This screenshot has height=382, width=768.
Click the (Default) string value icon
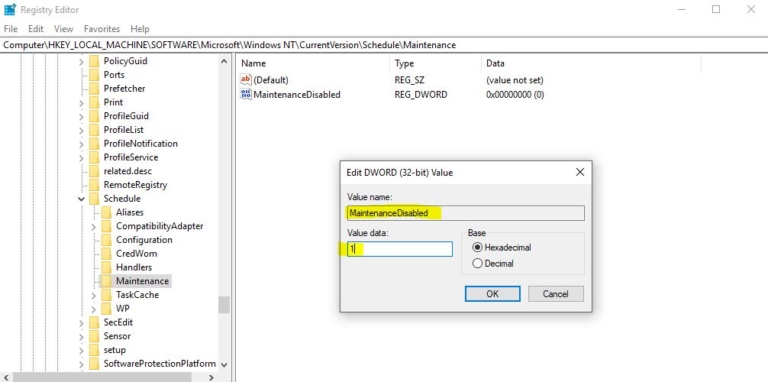tap(245, 80)
